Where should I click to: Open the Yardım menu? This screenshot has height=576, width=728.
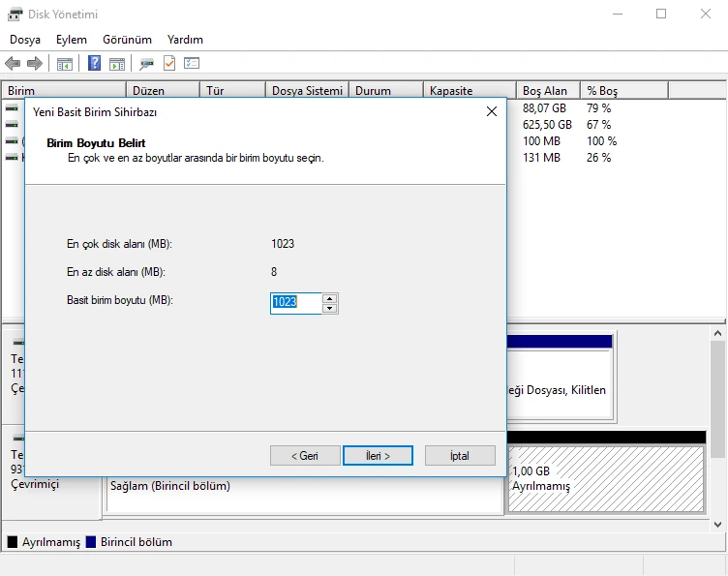[x=185, y=40]
